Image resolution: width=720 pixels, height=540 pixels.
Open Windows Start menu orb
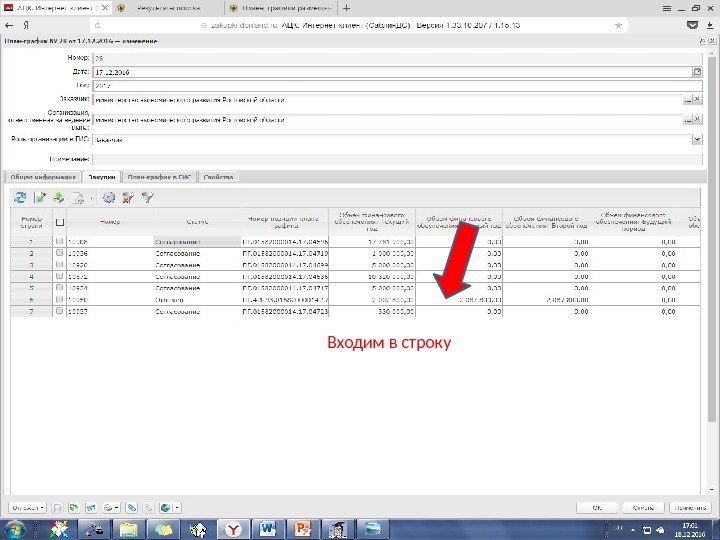[x=14, y=529]
